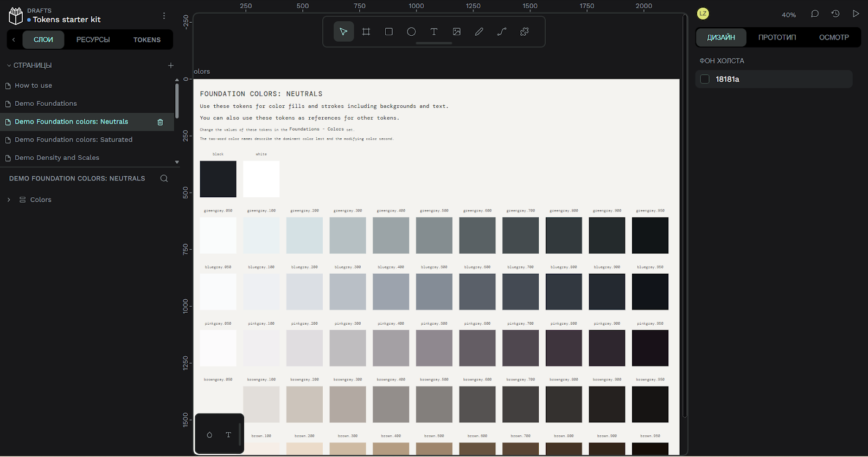Switch to the TOKENS tab
Image resolution: width=868 pixels, height=457 pixels.
point(147,40)
